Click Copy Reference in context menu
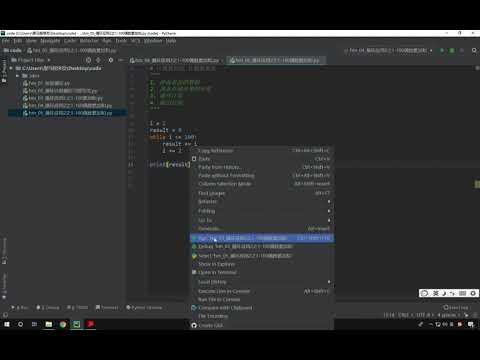The width and height of the screenshot is (480, 360). 262,151
